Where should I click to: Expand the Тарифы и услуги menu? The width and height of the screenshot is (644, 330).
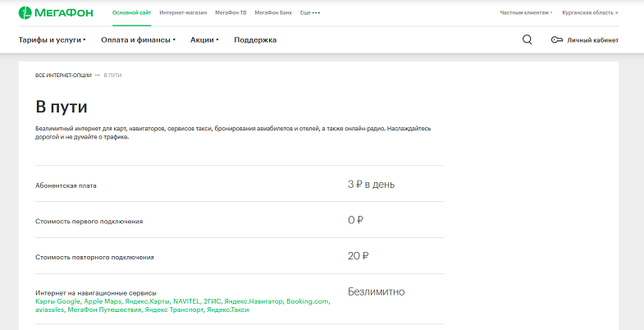point(53,40)
